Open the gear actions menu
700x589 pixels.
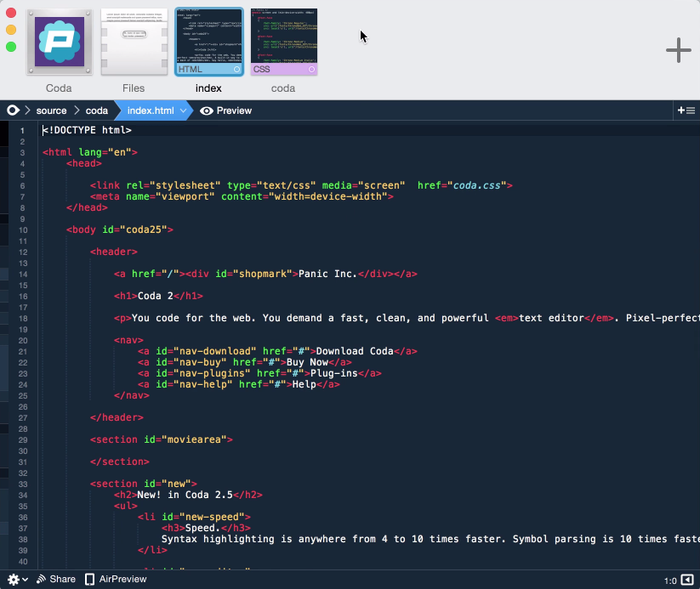coord(17,579)
